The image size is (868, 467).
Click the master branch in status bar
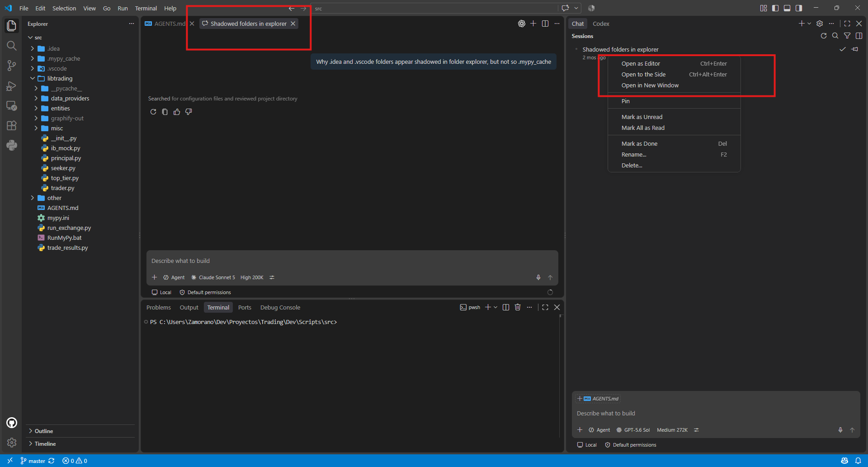33,461
